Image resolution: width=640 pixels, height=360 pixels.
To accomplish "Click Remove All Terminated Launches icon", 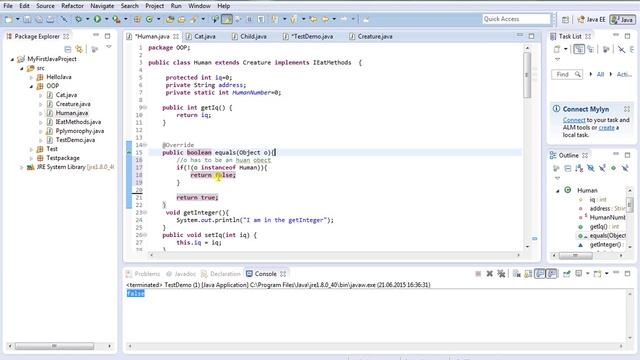I will [x=501, y=273].
